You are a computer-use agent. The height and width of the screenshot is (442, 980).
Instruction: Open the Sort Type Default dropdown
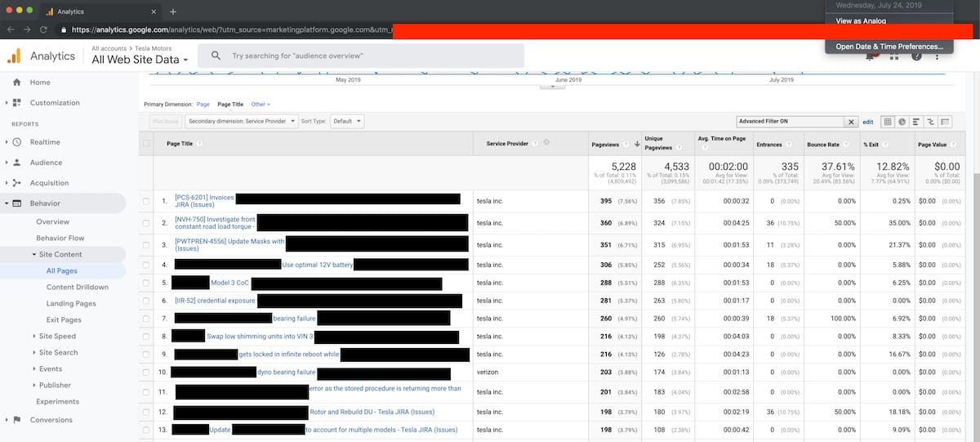pos(348,121)
